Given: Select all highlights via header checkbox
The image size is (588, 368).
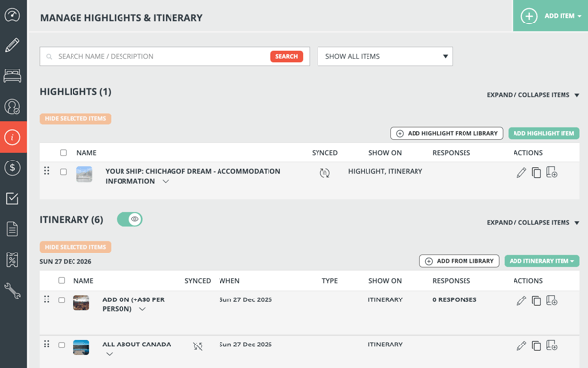Looking at the screenshot, I should 63,153.
